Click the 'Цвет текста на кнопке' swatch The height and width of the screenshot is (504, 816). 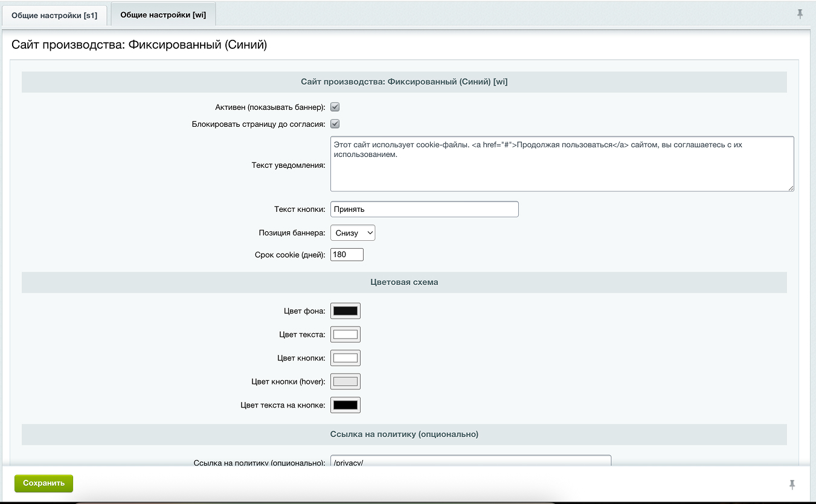pyautogui.click(x=345, y=405)
